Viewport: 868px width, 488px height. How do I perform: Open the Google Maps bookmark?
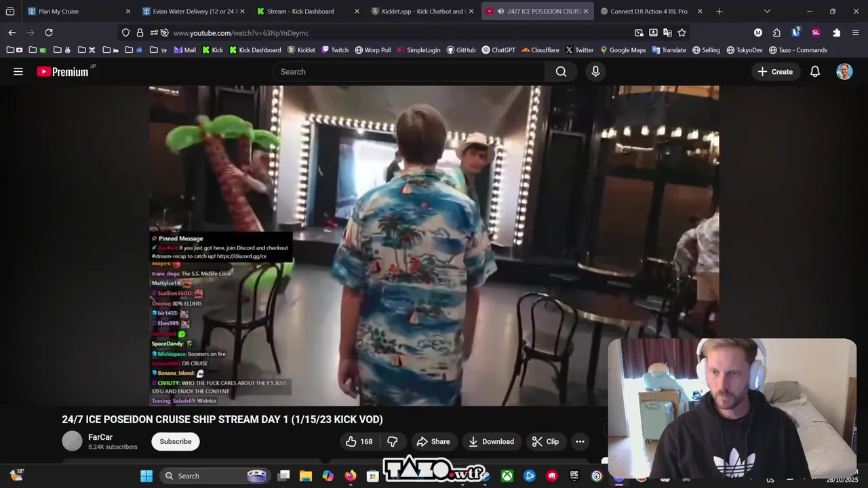pos(623,49)
